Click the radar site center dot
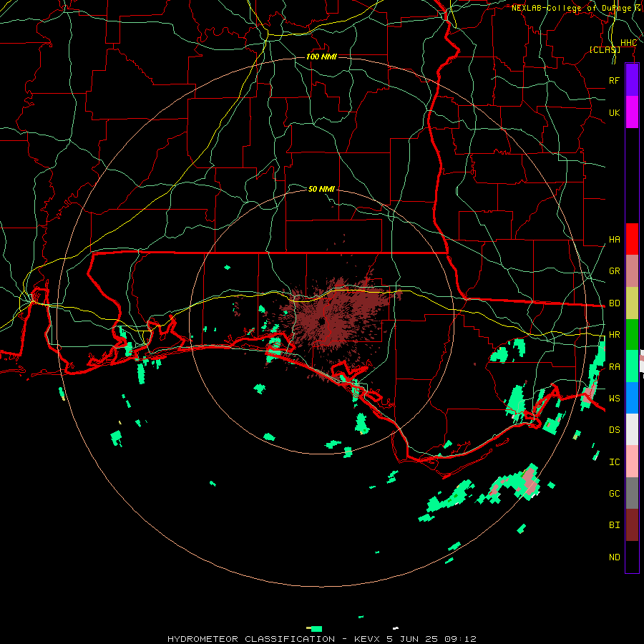Viewport: 644px width, 644px height. 321,321
